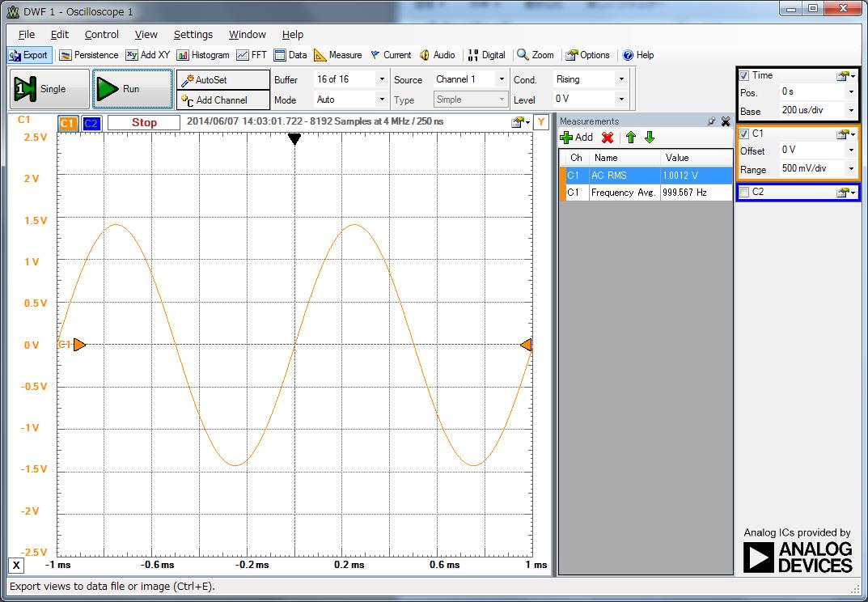Image resolution: width=868 pixels, height=602 pixels.
Task: Open the C1 Range dropdown
Action: pyautogui.click(x=850, y=169)
